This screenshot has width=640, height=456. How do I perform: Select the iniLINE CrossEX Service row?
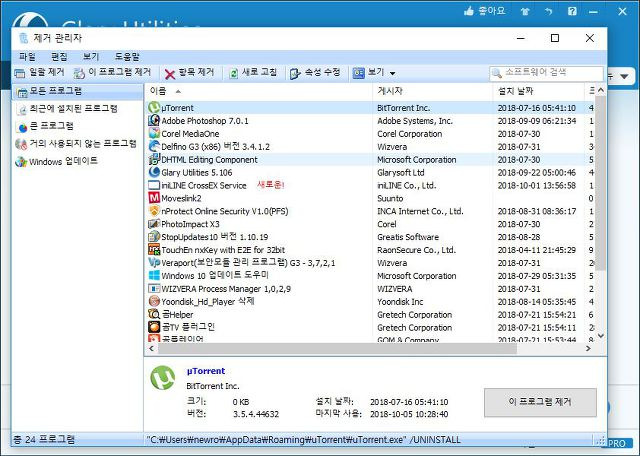coord(371,185)
